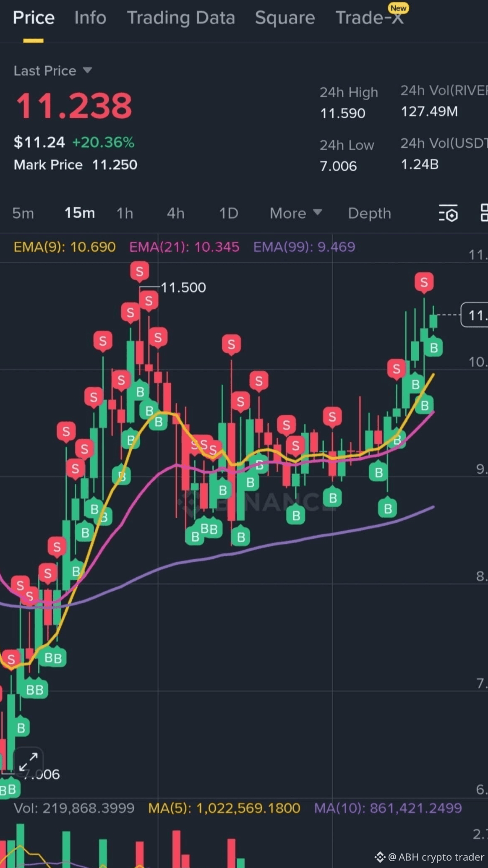Click the $11.24 dollar price text
This screenshot has height=868, width=488.
coord(39,142)
